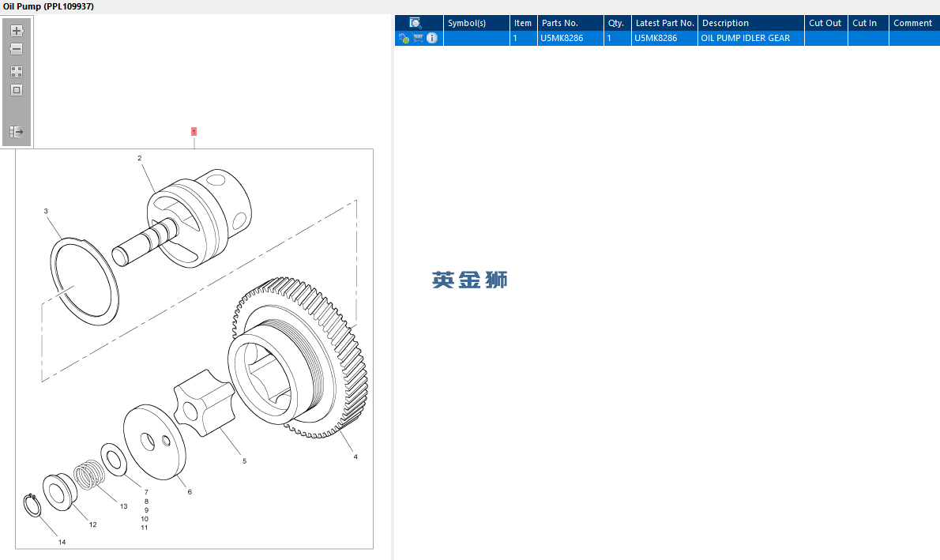Add U5MK8286 to cart via cart icon
The image size is (940, 560).
coord(419,38)
